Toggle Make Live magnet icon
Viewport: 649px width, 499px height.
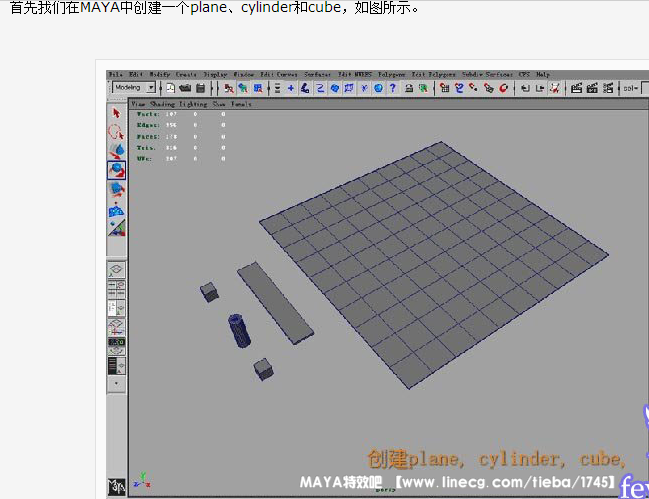(503, 88)
